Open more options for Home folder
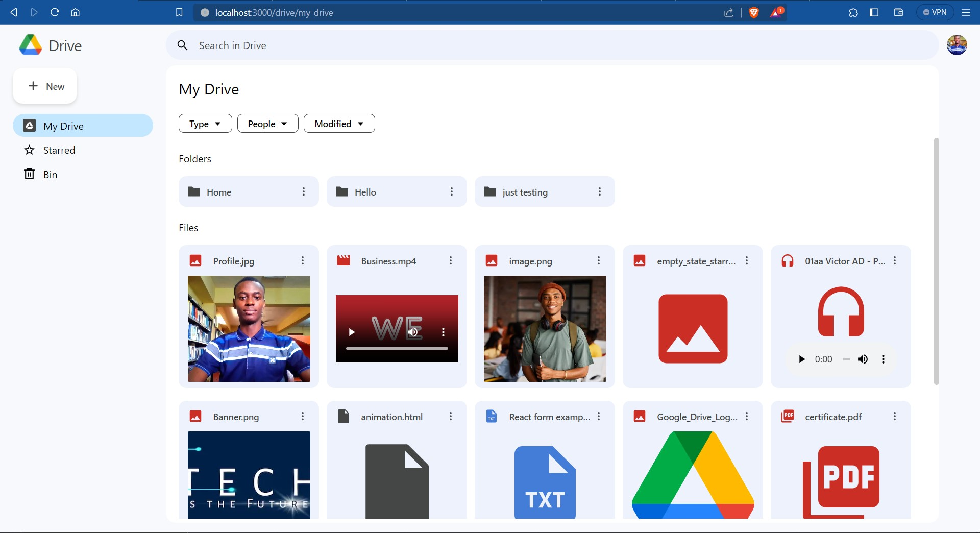 304,192
